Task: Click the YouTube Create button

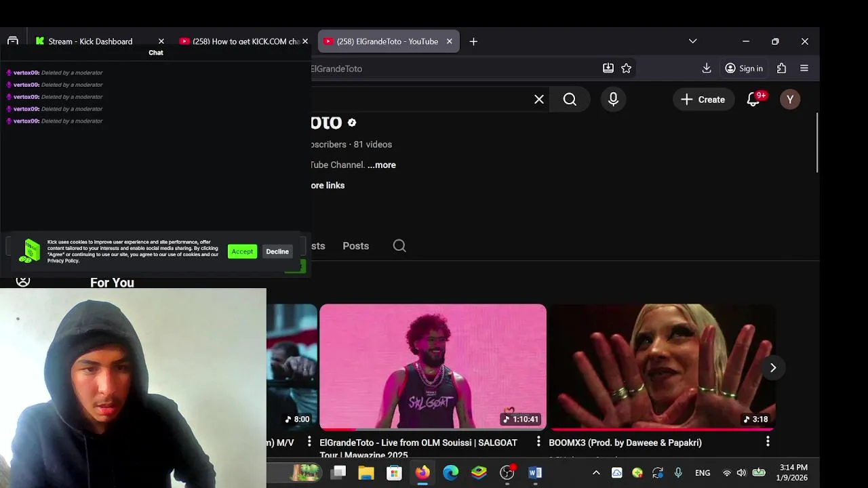Action: pos(703,100)
